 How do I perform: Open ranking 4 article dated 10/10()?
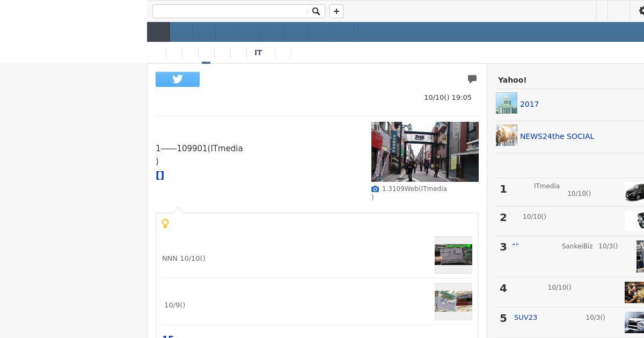point(559,288)
